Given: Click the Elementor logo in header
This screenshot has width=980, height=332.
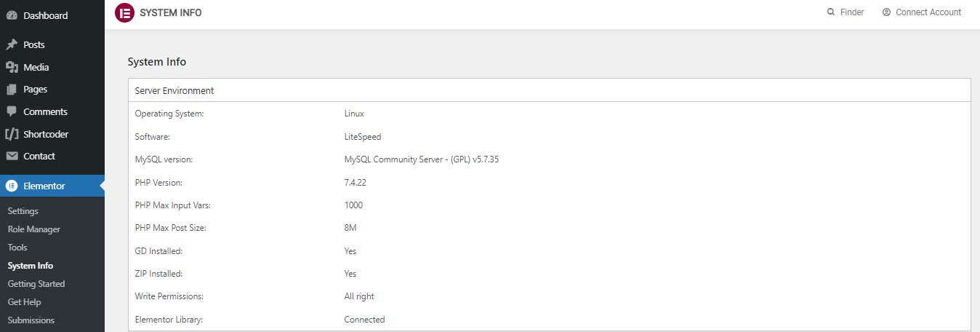Looking at the screenshot, I should click(125, 12).
